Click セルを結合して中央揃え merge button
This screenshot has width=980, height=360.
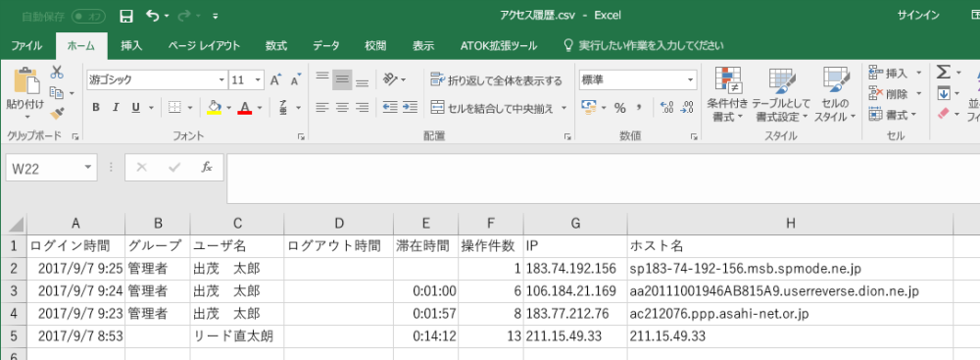(492, 108)
